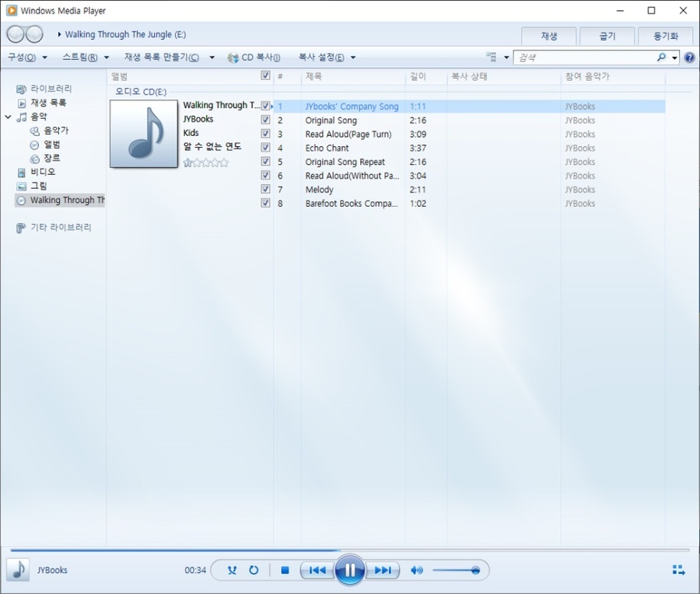Switch to Now Playing mode icon
The height and width of the screenshot is (594, 700).
click(x=678, y=570)
